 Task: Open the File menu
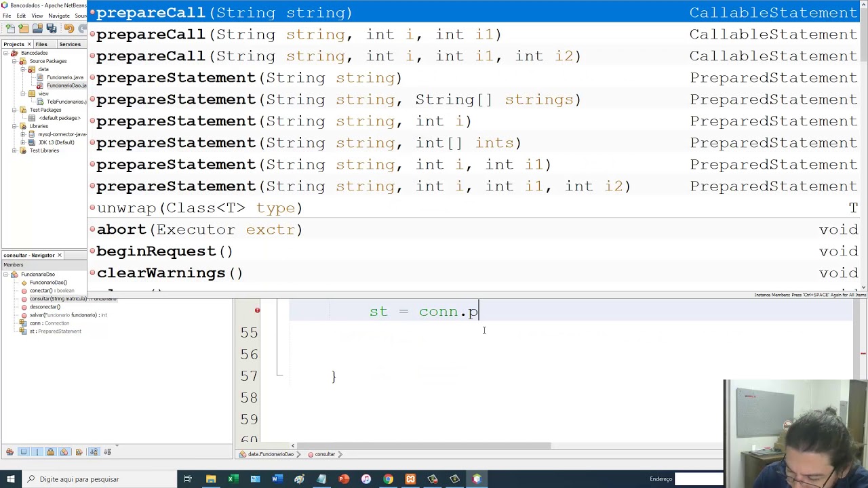[7, 16]
